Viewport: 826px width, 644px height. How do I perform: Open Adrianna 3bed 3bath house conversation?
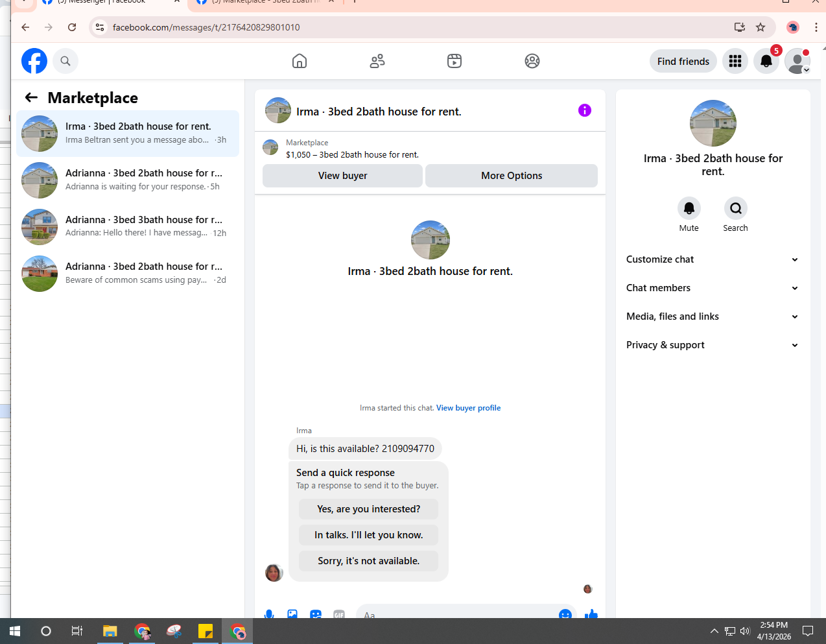[x=128, y=227]
